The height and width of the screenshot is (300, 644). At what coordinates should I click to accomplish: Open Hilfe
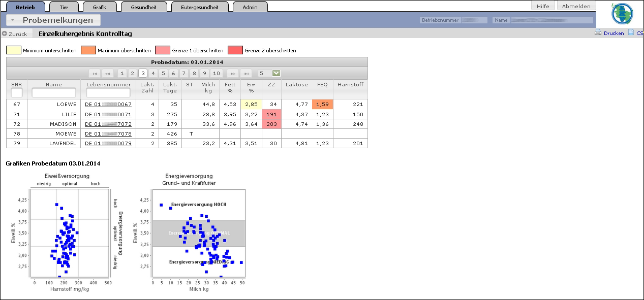tap(543, 6)
